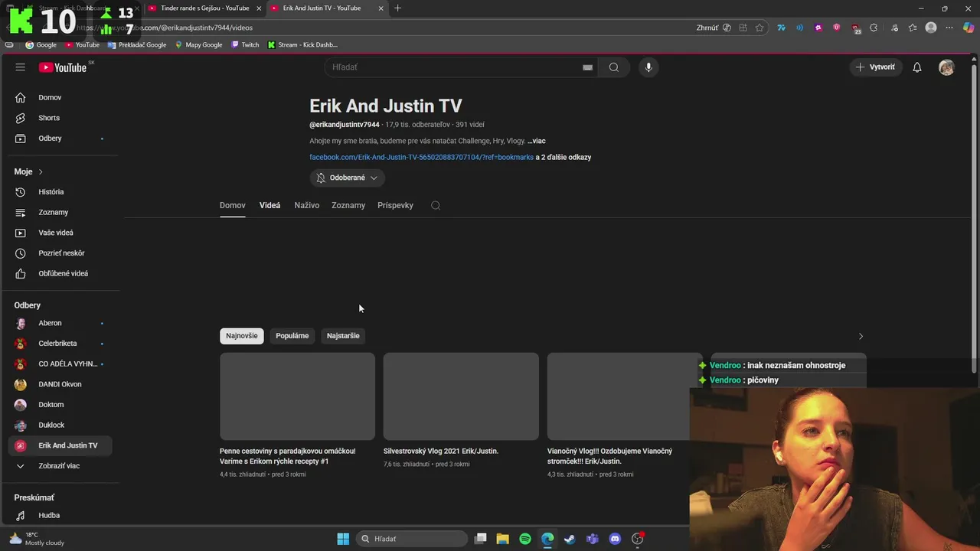
Task: Click the Vytvoriť create button
Action: click(x=875, y=67)
